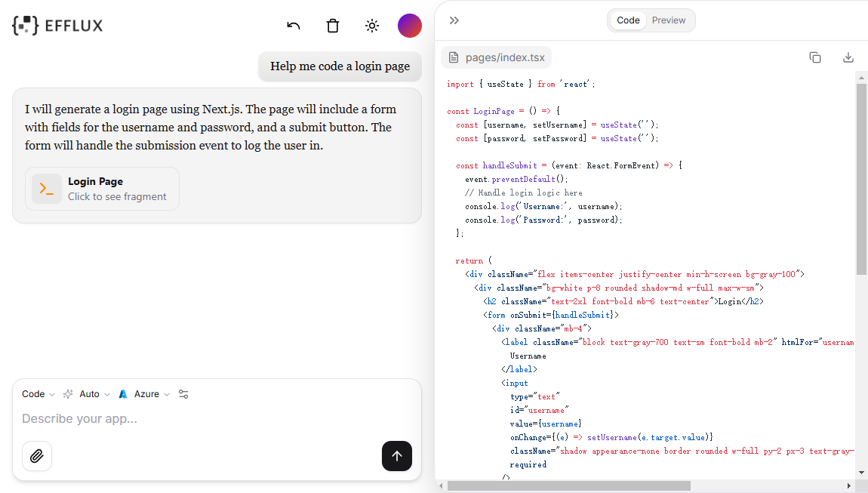Switch to the Preview tab
This screenshot has height=493, width=868.
coord(668,20)
